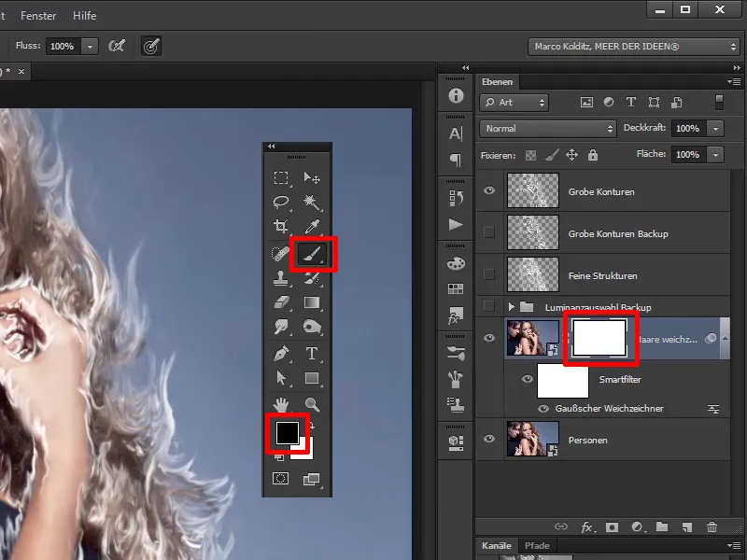Show the Feine Strukturen layer

tap(489, 274)
